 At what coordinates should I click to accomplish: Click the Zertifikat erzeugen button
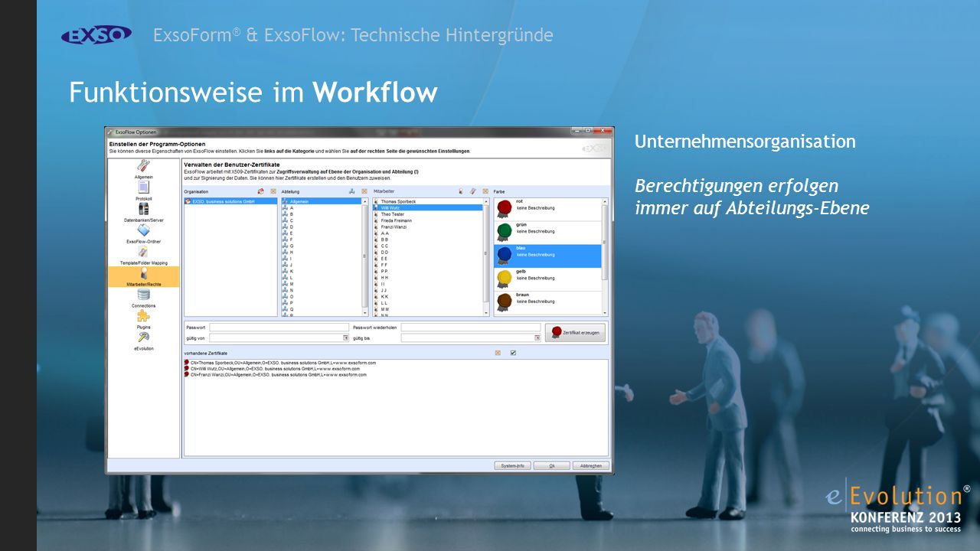pos(575,333)
